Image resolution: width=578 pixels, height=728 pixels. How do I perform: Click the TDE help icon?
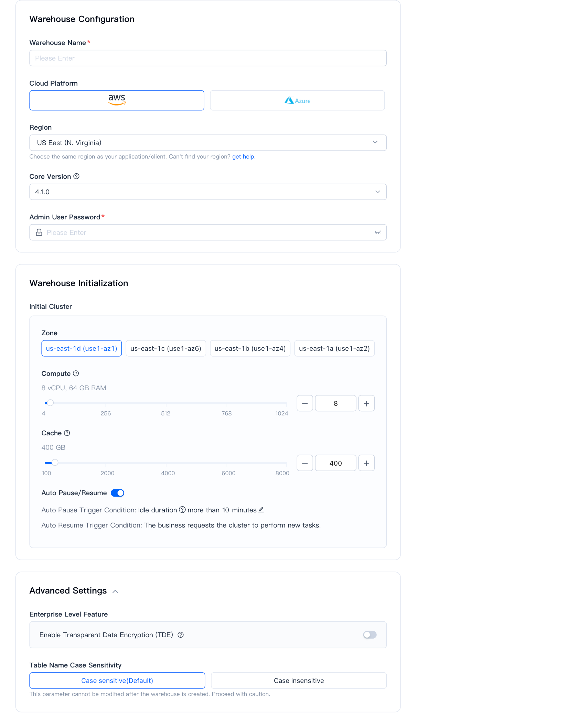(181, 635)
